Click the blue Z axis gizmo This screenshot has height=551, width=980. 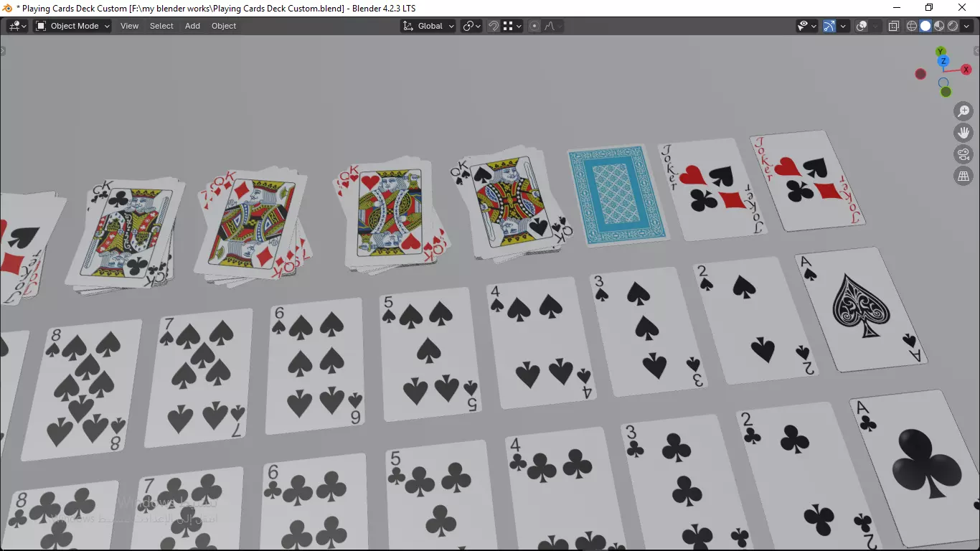click(x=944, y=61)
